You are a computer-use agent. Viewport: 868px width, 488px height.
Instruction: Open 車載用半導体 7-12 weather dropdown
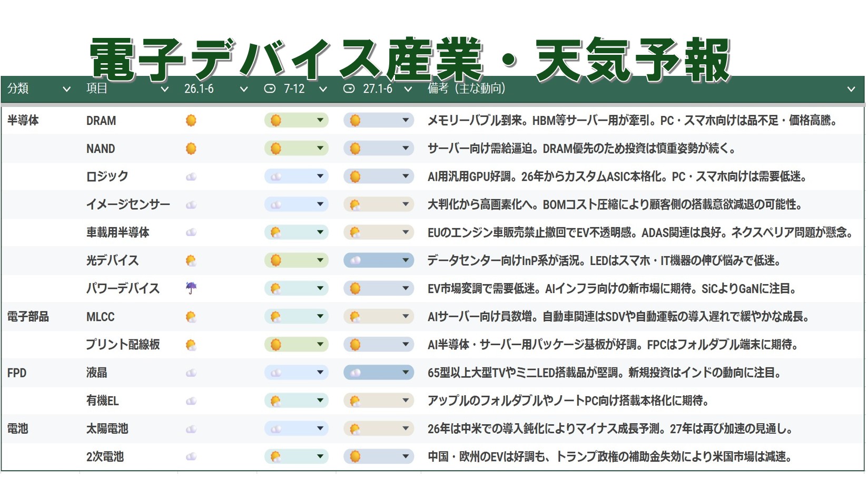297,232
